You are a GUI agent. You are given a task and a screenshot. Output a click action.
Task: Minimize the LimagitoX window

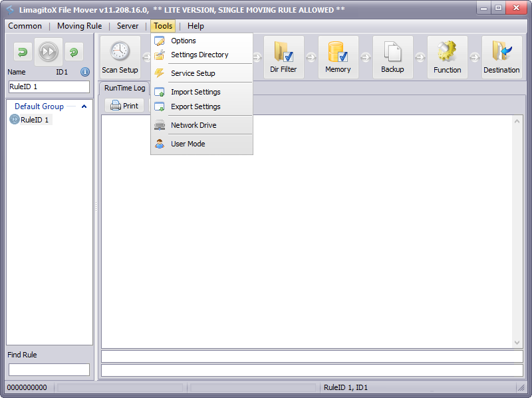click(484, 8)
